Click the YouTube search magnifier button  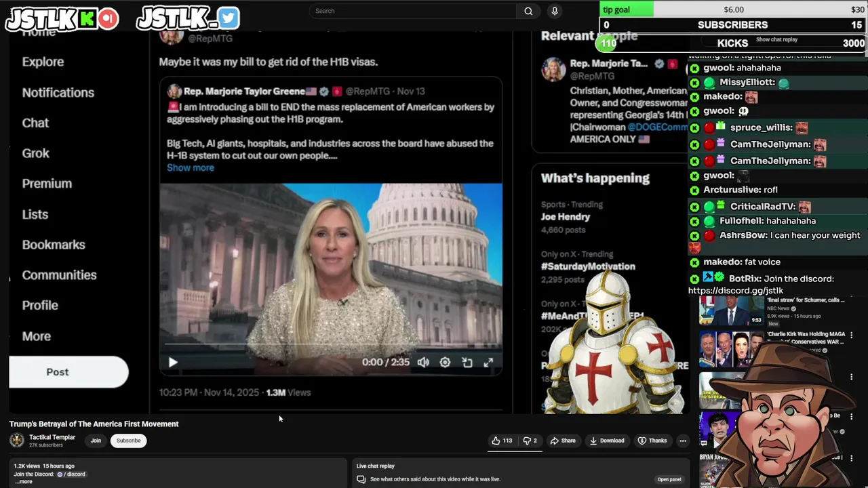tap(528, 11)
